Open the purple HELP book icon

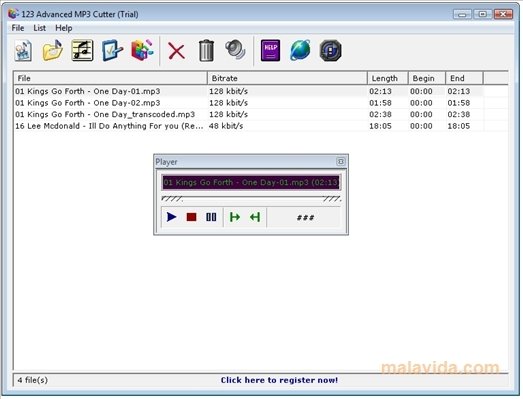270,51
